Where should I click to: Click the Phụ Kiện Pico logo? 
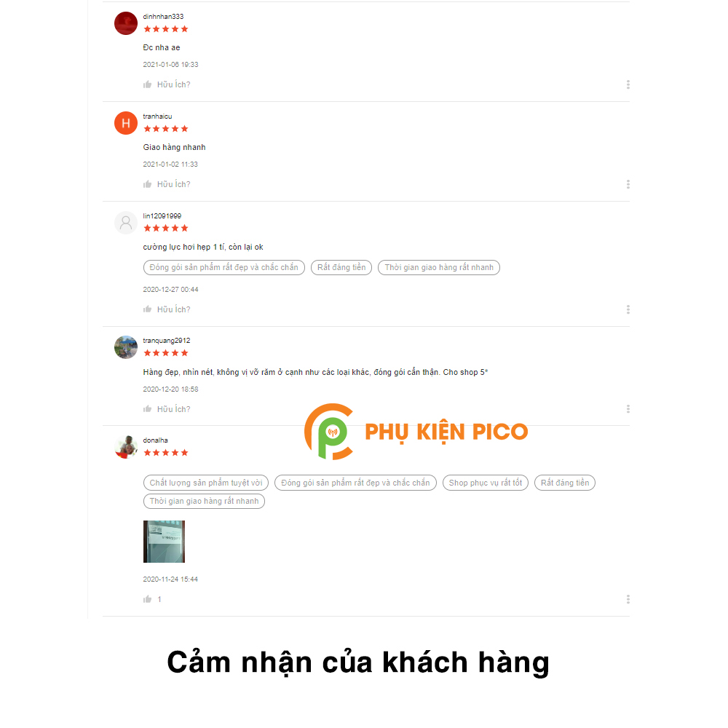(416, 431)
